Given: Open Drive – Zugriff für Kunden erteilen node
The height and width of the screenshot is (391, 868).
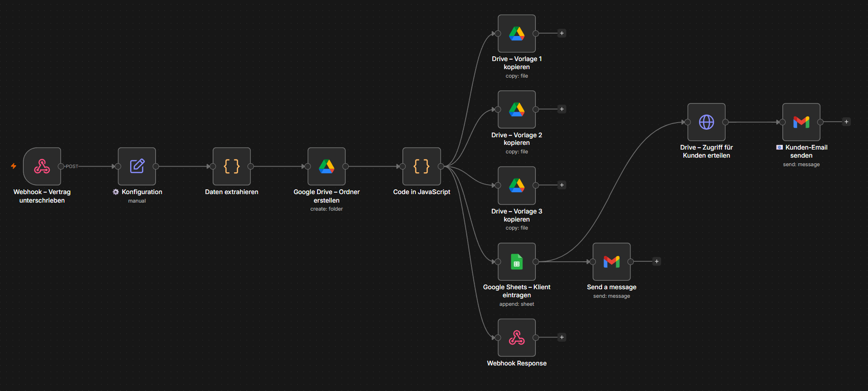Looking at the screenshot, I should tap(707, 122).
